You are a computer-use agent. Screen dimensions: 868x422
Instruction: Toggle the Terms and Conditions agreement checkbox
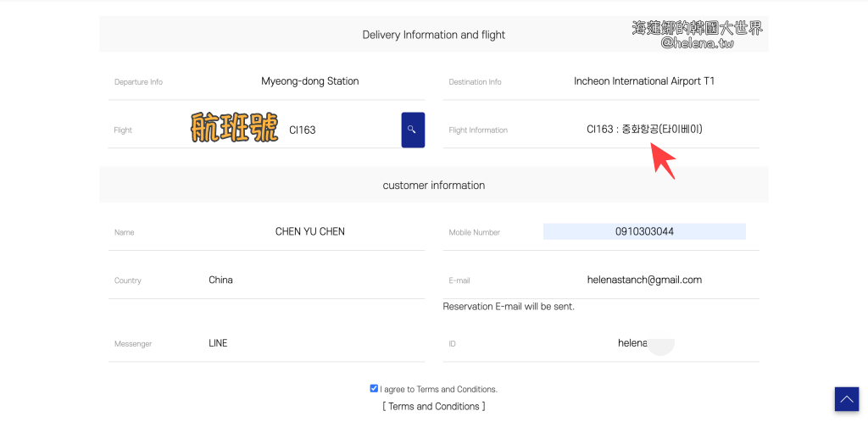[x=374, y=389]
